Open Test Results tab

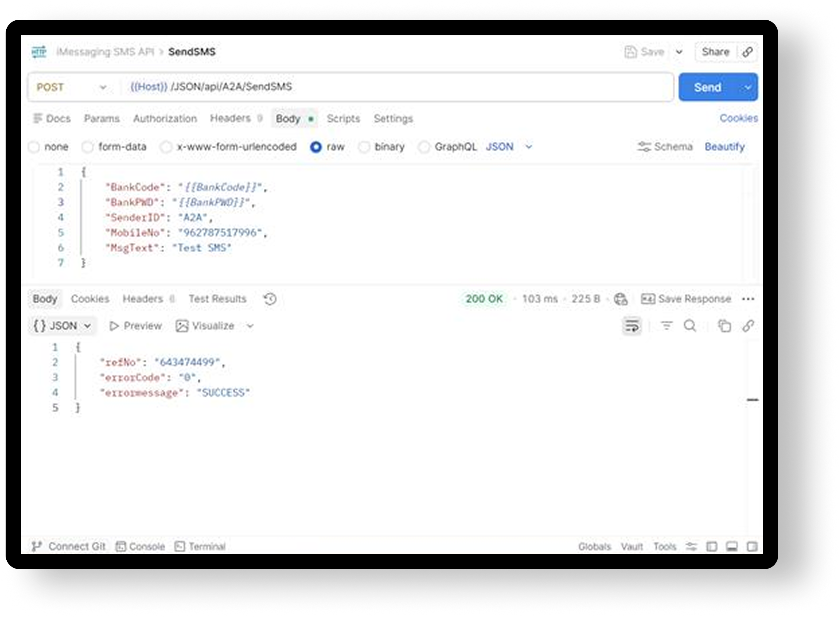coord(217,299)
